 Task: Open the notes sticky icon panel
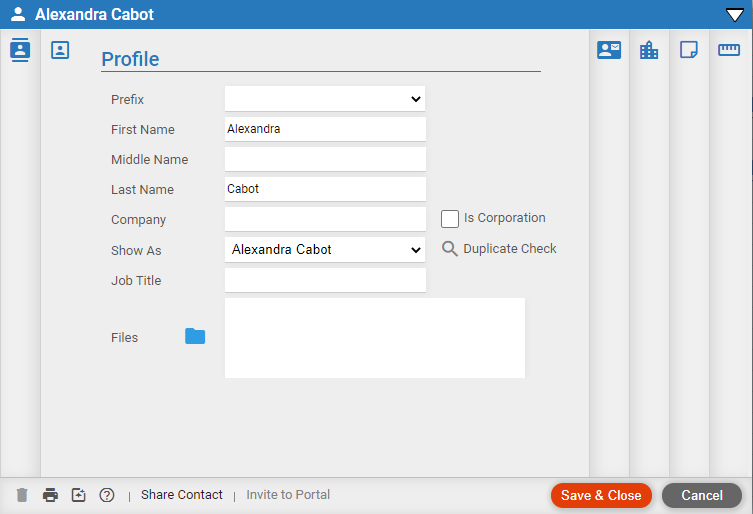click(x=689, y=49)
